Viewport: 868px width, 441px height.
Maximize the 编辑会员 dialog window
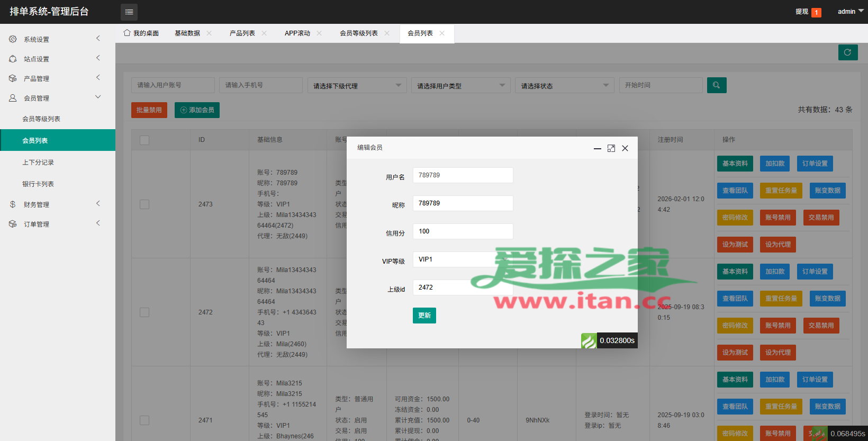[x=611, y=148]
